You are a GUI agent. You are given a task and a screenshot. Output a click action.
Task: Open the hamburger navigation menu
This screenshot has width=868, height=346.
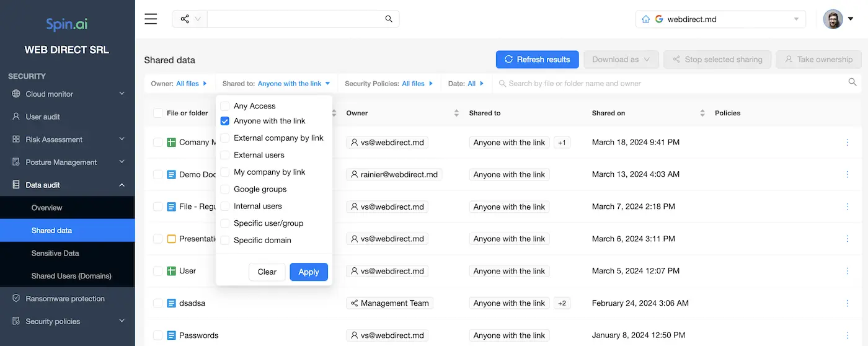pos(151,19)
